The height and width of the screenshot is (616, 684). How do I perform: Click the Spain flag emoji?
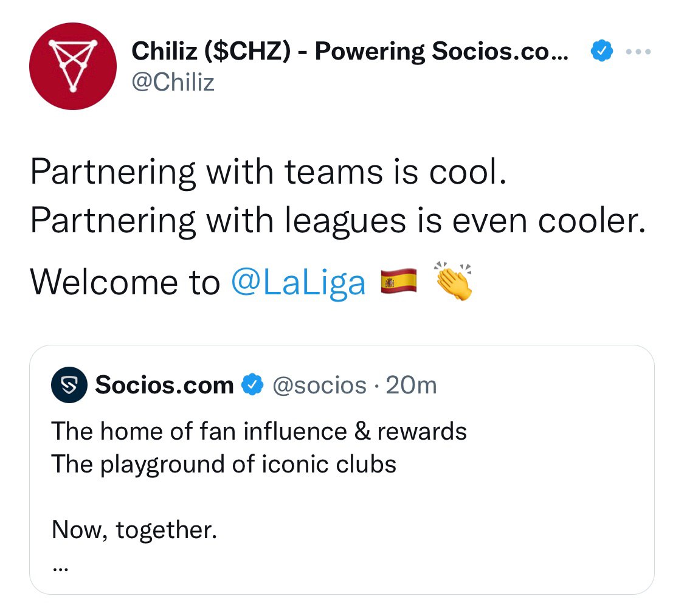coord(398,282)
